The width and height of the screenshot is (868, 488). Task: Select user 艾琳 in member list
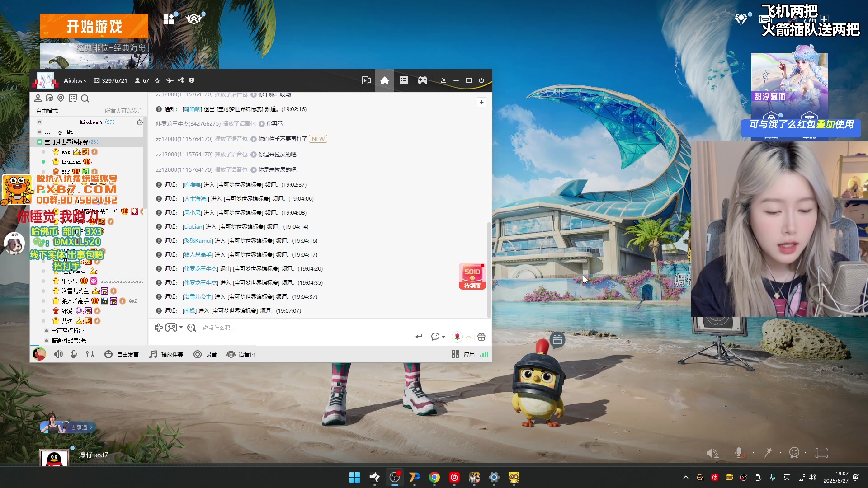click(x=67, y=321)
